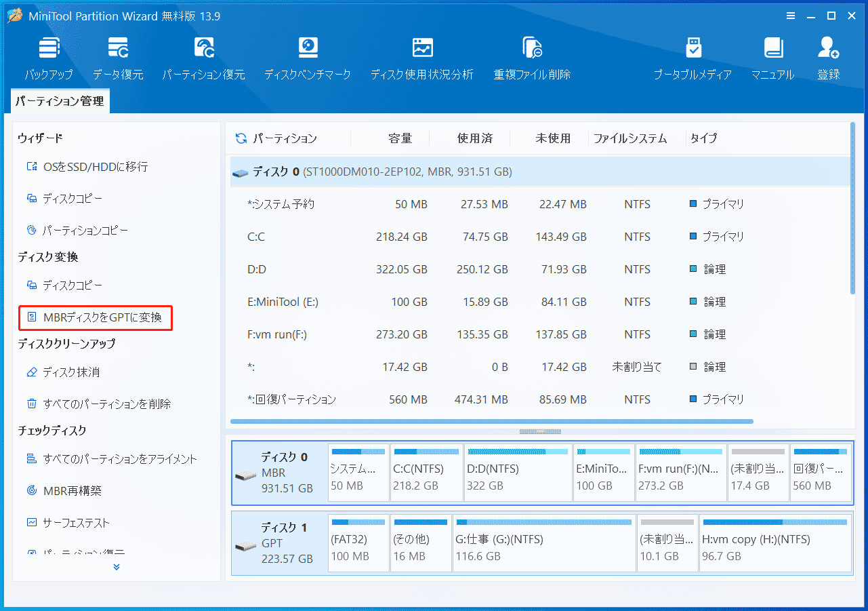Select the パーティション管理 tab
Viewport: 868px width, 611px height.
(60, 101)
